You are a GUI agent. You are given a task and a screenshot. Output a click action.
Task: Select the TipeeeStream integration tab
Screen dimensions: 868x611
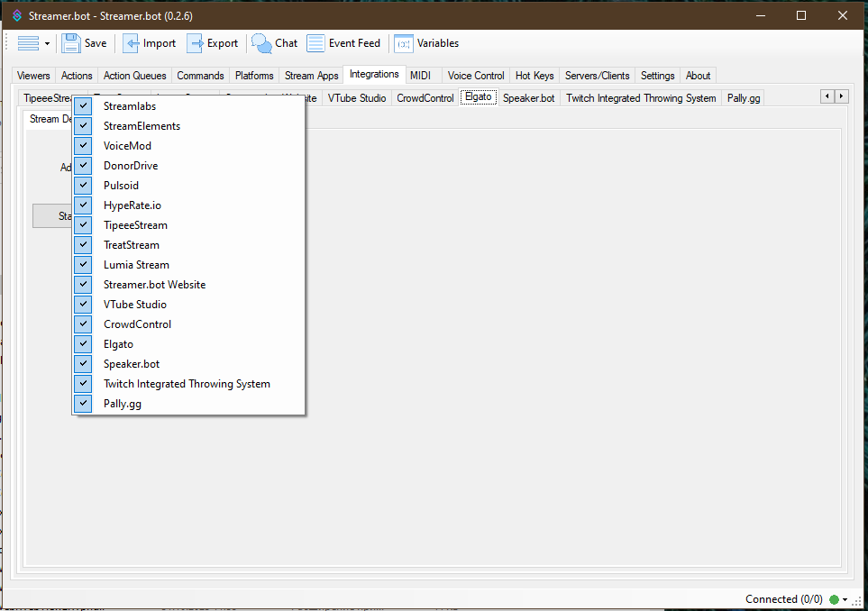(x=47, y=98)
